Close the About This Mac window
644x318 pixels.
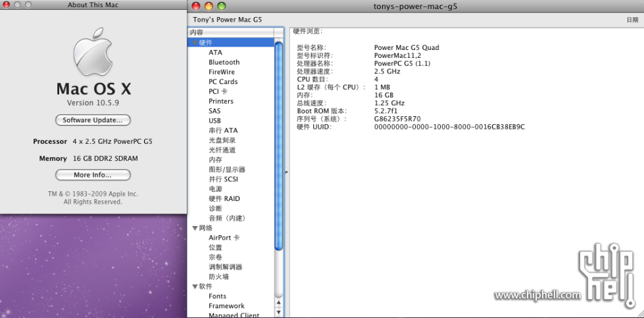(x=6, y=5)
